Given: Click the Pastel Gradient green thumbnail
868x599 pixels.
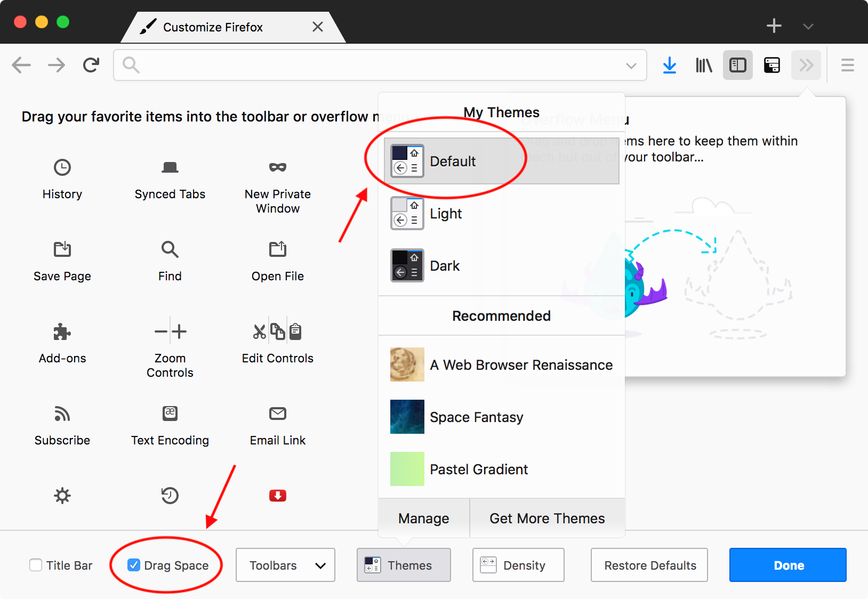Looking at the screenshot, I should pyautogui.click(x=407, y=469).
